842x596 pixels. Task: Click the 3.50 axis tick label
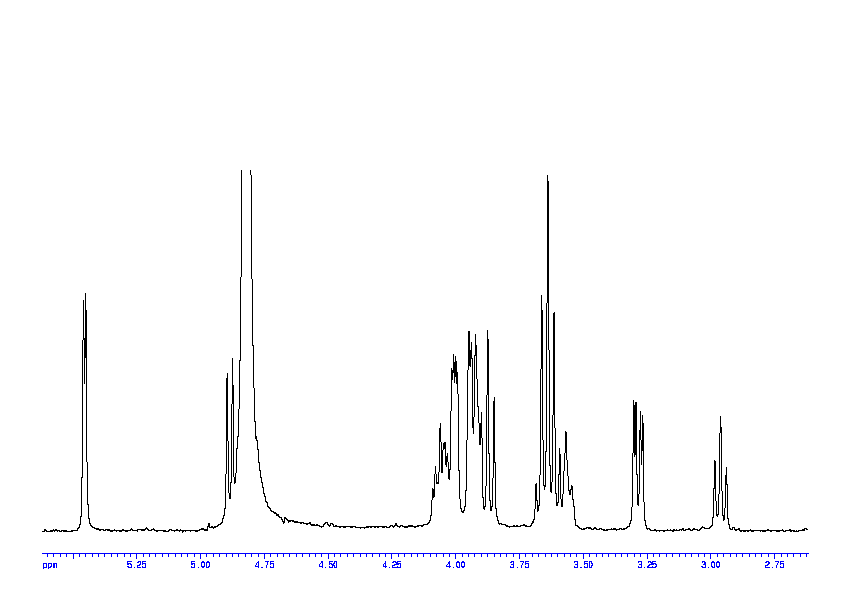583,565
